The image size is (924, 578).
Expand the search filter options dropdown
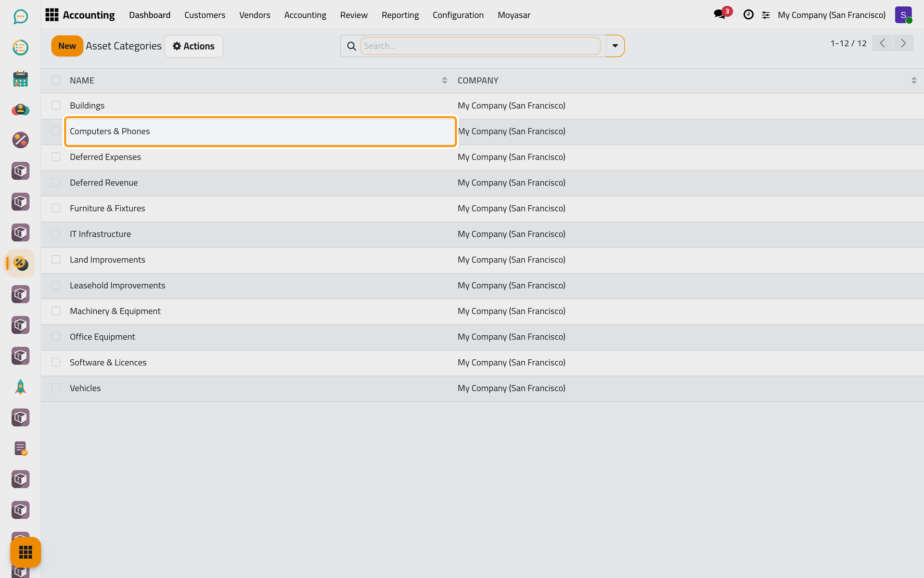click(x=615, y=46)
